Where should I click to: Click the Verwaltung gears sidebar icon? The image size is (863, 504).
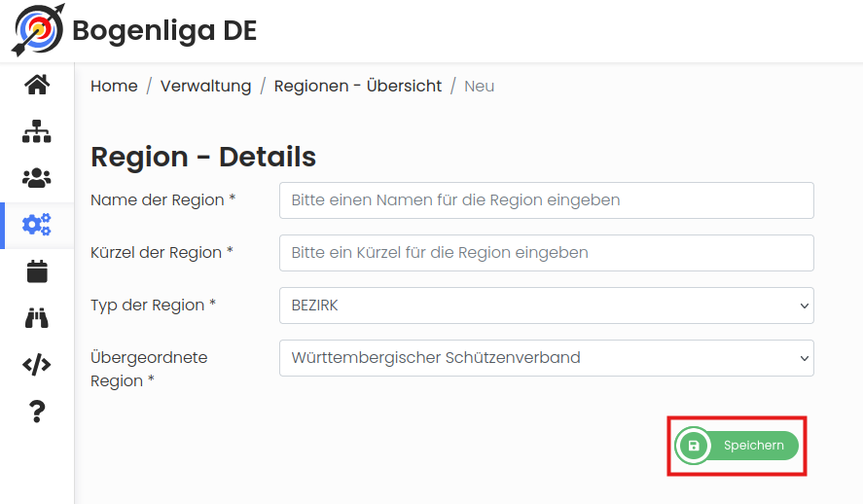pyautogui.click(x=37, y=225)
